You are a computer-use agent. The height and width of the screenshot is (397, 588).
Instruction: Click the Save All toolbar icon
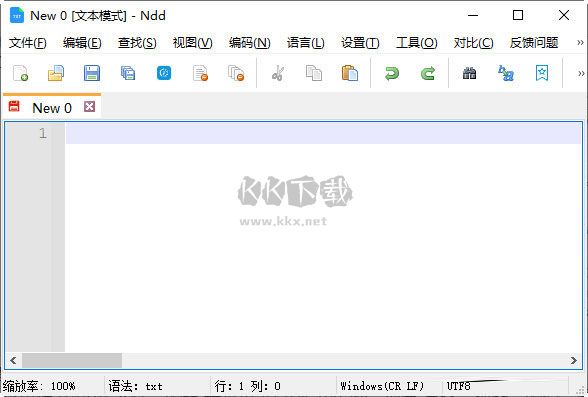pos(128,73)
